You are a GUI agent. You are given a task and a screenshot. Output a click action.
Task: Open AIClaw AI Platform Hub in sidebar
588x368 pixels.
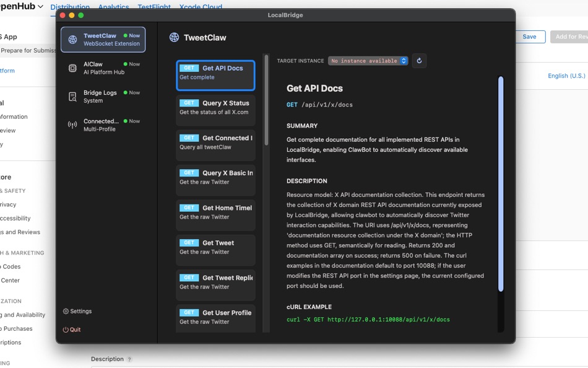[x=103, y=68]
